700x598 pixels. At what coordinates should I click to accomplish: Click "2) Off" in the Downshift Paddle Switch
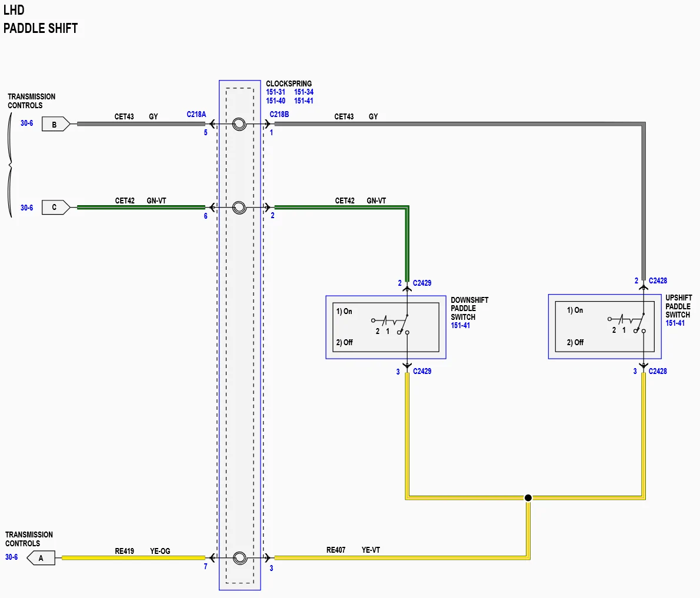pyautogui.click(x=344, y=342)
